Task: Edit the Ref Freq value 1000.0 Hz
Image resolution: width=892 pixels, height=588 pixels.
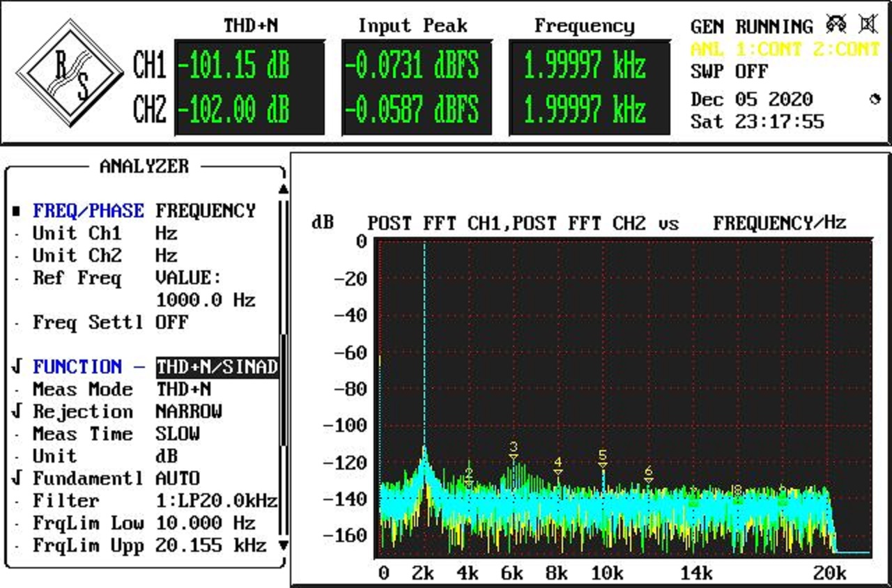Action: [x=206, y=300]
